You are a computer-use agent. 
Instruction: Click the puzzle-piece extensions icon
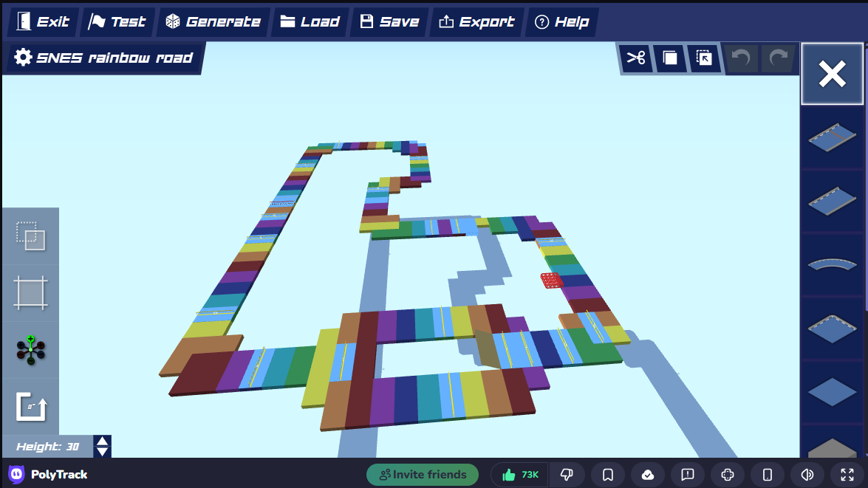(x=728, y=475)
